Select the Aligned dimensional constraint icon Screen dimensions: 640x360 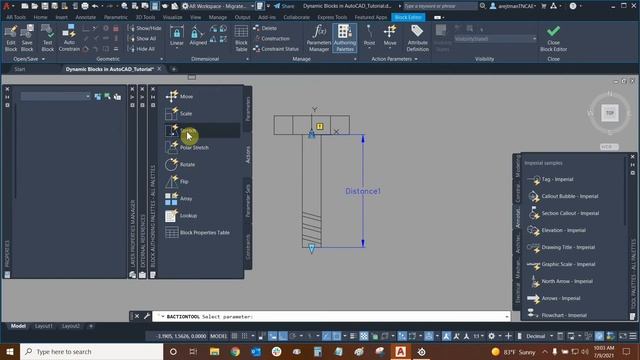pyautogui.click(x=198, y=36)
